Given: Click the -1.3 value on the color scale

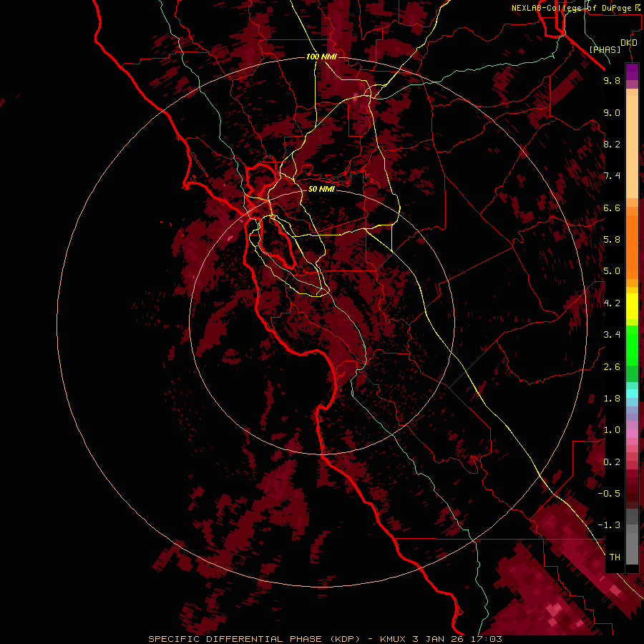Looking at the screenshot, I should 609,525.
